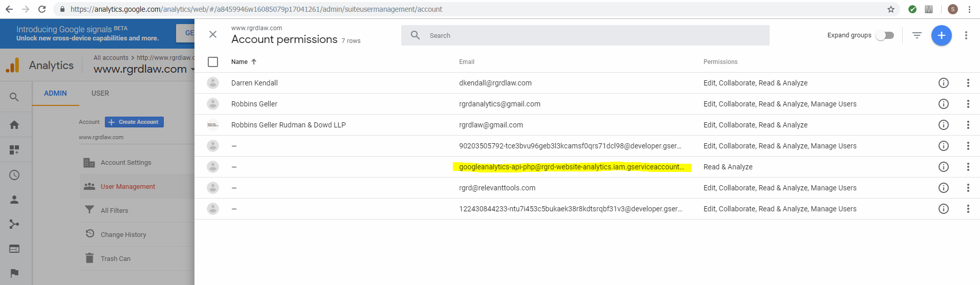The image size is (980, 285).
Task: Open Acquisition icon in sidebar
Action: [x=14, y=224]
